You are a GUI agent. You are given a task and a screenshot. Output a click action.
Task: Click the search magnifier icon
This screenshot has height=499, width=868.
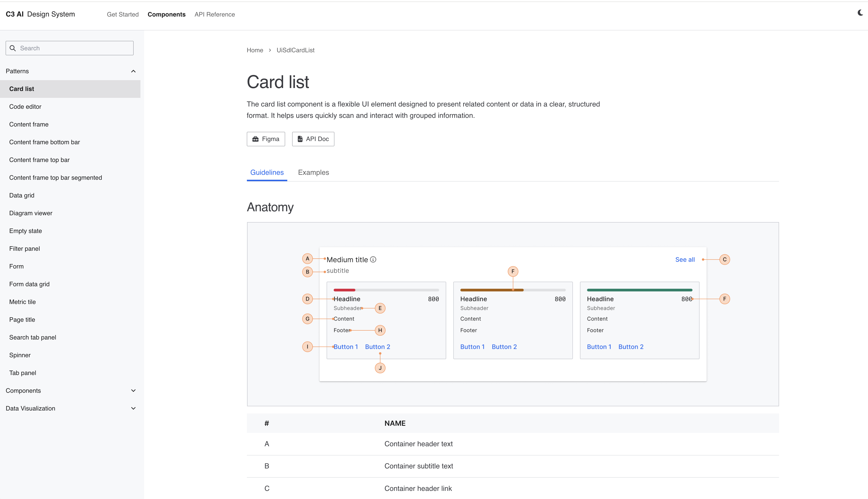[x=13, y=48]
